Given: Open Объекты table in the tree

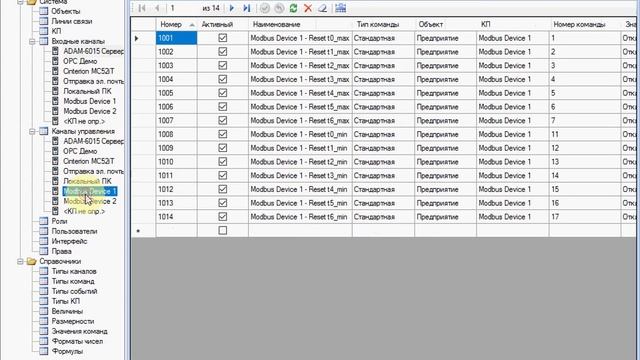Looking at the screenshot, I should [66, 11].
